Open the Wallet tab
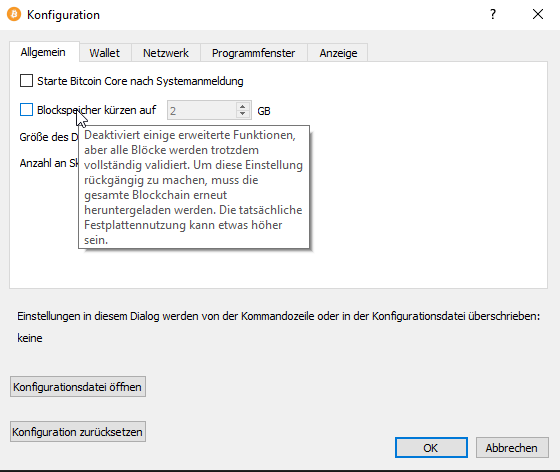Image resolution: width=560 pixels, height=472 pixels. point(105,53)
